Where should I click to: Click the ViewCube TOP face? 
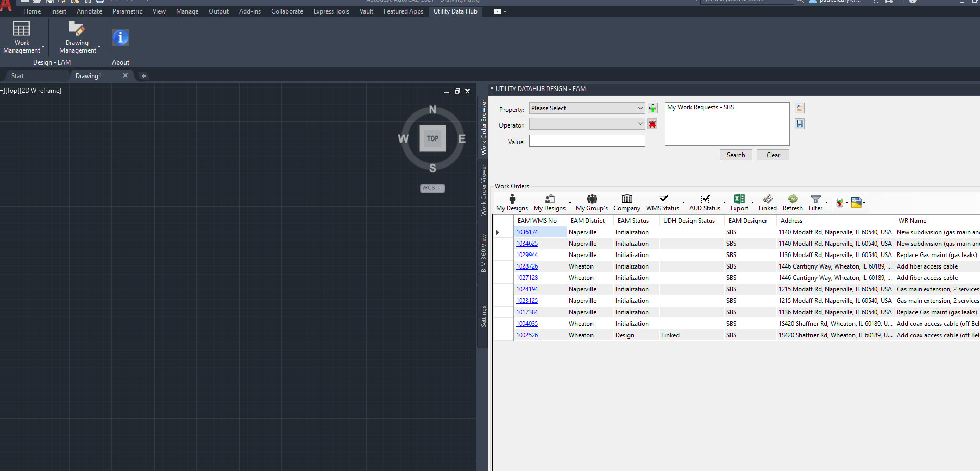click(433, 138)
